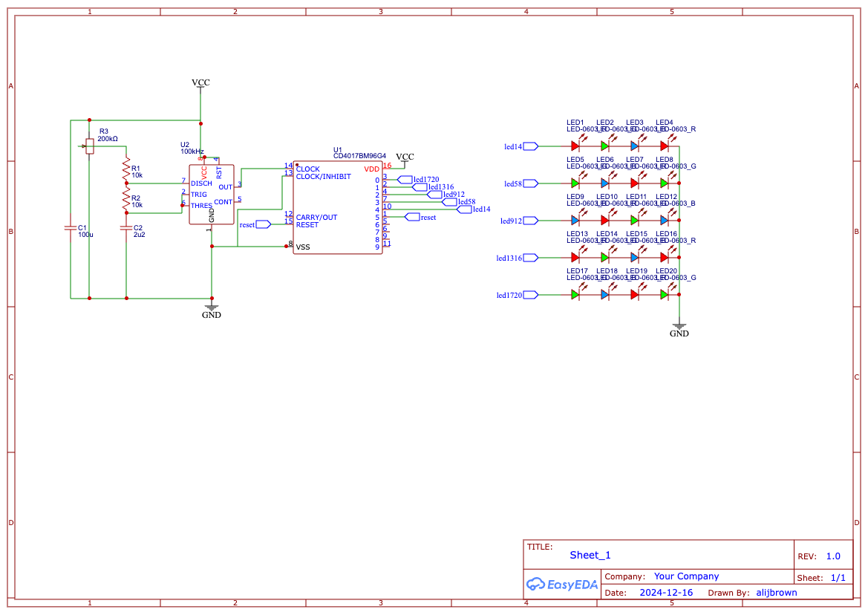Select capacitor C1 100u symbol

click(71, 228)
